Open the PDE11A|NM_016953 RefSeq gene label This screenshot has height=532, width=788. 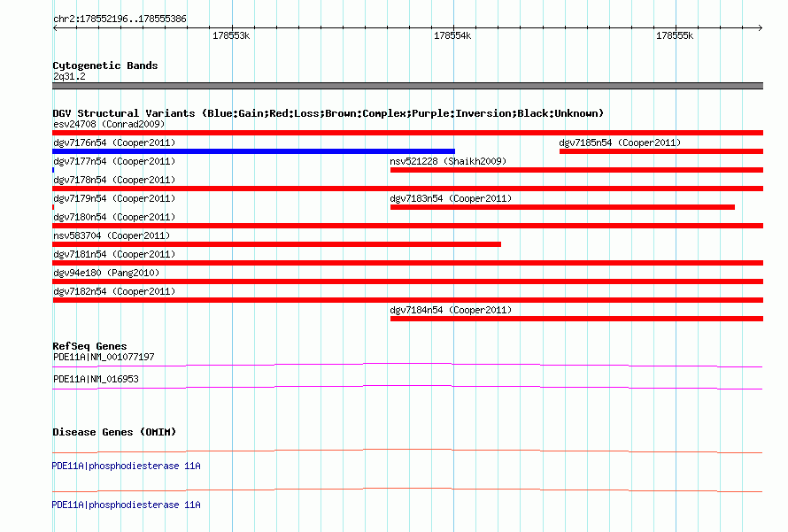[x=96, y=379]
